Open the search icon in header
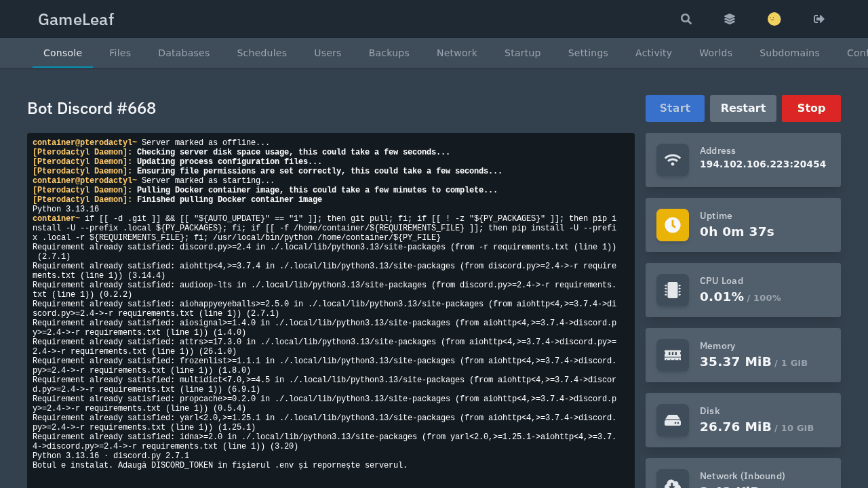The height and width of the screenshot is (488, 868). pos(686,19)
